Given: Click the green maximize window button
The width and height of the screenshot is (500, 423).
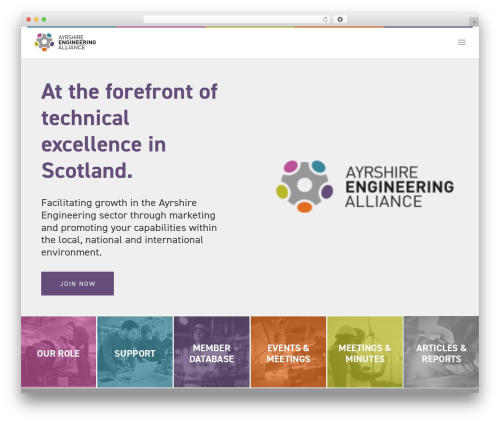Looking at the screenshot, I should click(44, 20).
